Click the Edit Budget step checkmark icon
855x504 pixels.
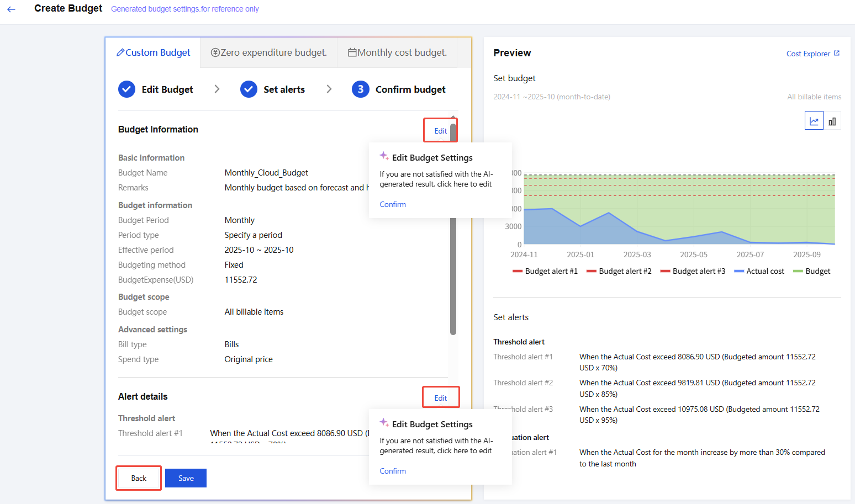point(126,89)
